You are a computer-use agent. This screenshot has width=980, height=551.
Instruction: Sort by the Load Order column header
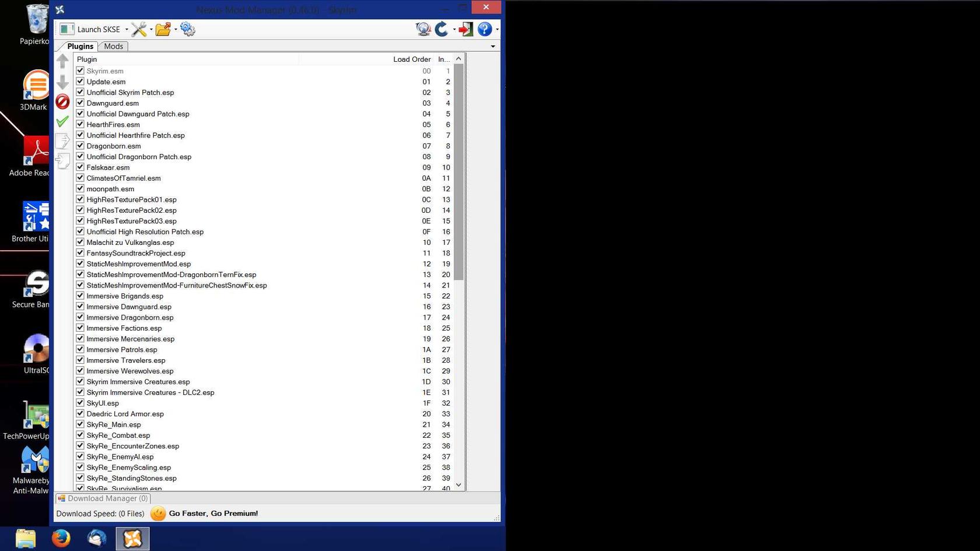366,59
